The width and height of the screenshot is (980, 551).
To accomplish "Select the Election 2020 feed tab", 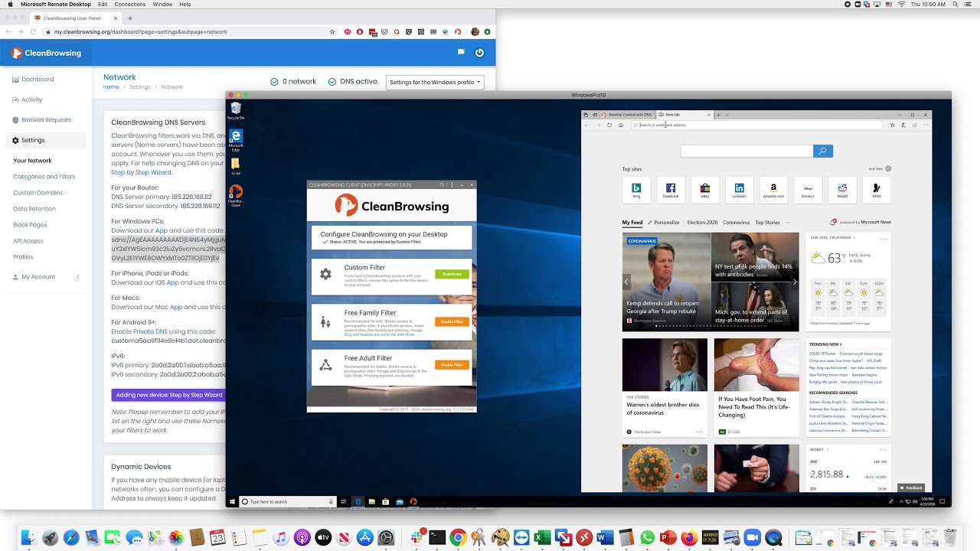I will point(702,223).
